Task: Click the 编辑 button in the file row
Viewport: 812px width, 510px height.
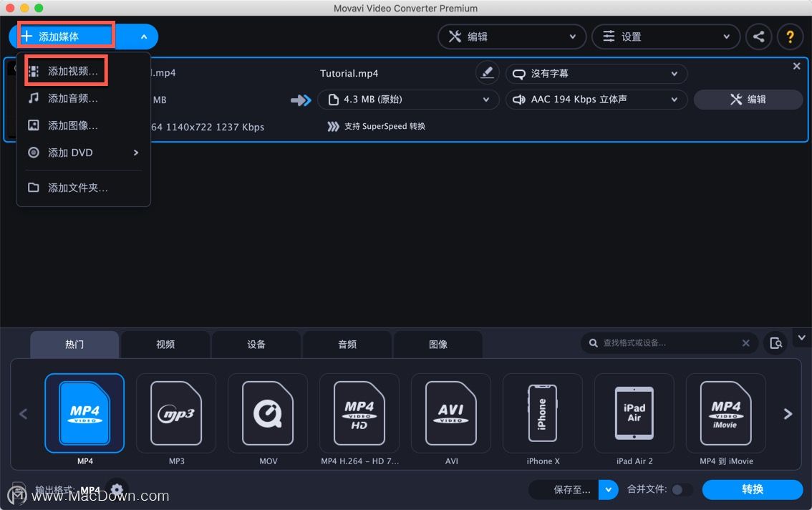Action: [748, 100]
